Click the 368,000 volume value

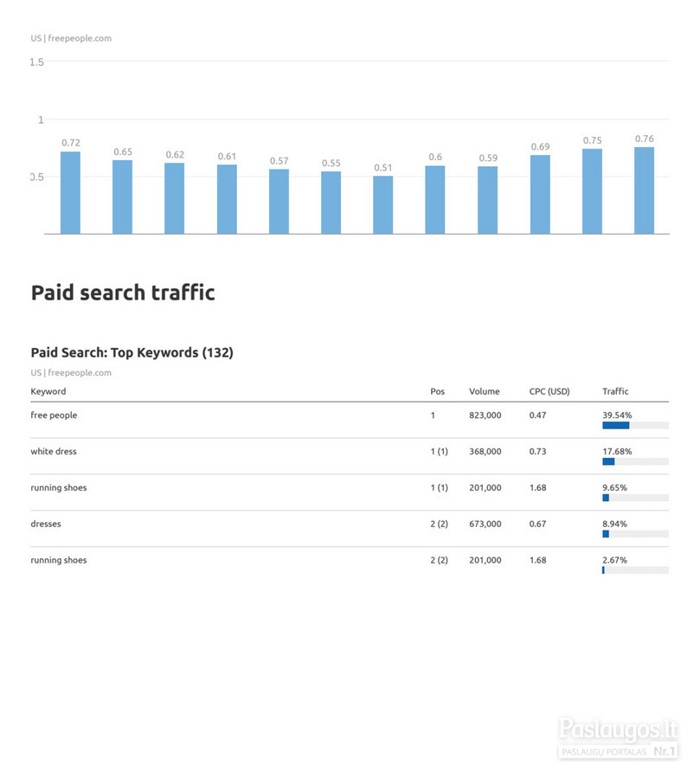[485, 452]
